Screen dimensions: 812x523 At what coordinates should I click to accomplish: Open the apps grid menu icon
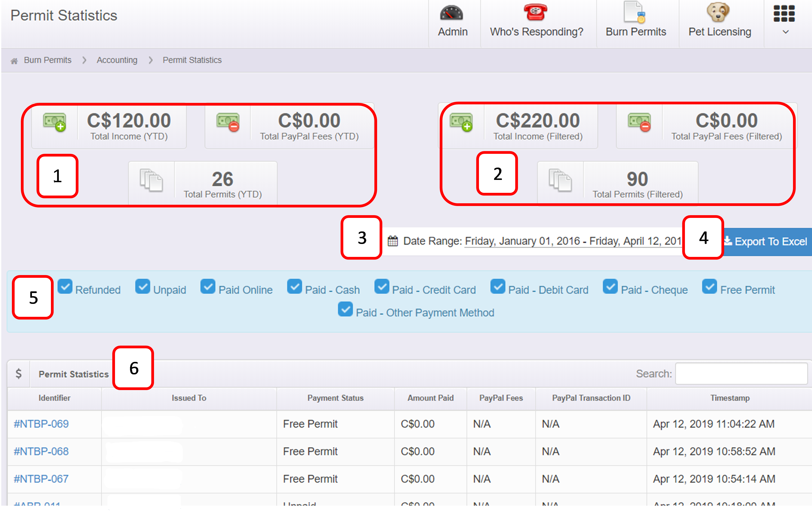pyautogui.click(x=784, y=14)
